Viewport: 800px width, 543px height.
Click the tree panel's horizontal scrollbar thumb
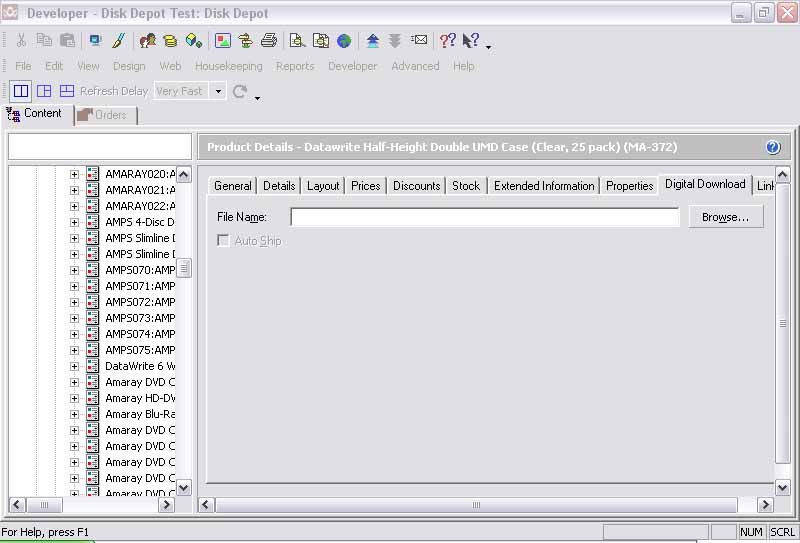(x=43, y=505)
